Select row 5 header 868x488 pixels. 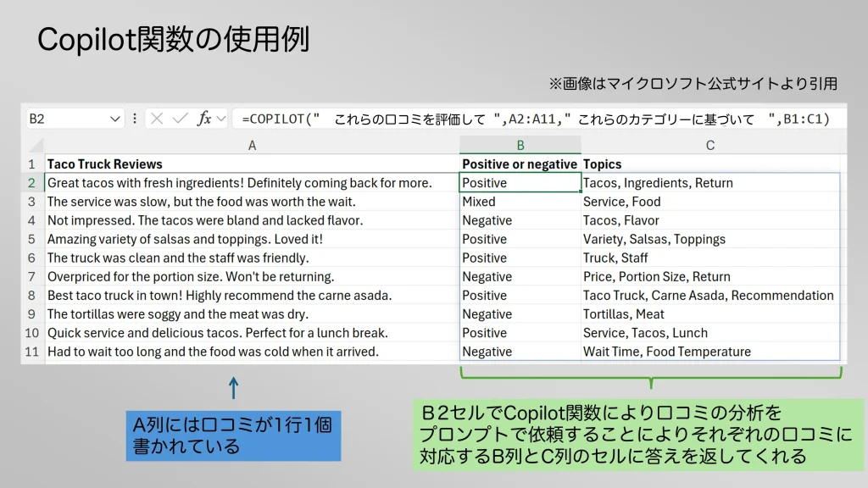(x=32, y=240)
